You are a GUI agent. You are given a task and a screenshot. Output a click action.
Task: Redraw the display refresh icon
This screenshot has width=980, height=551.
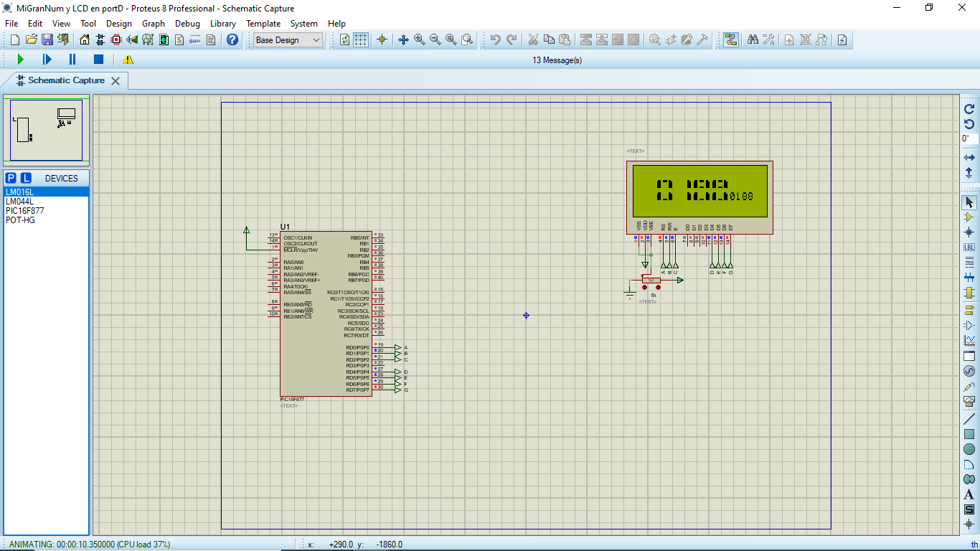point(345,40)
